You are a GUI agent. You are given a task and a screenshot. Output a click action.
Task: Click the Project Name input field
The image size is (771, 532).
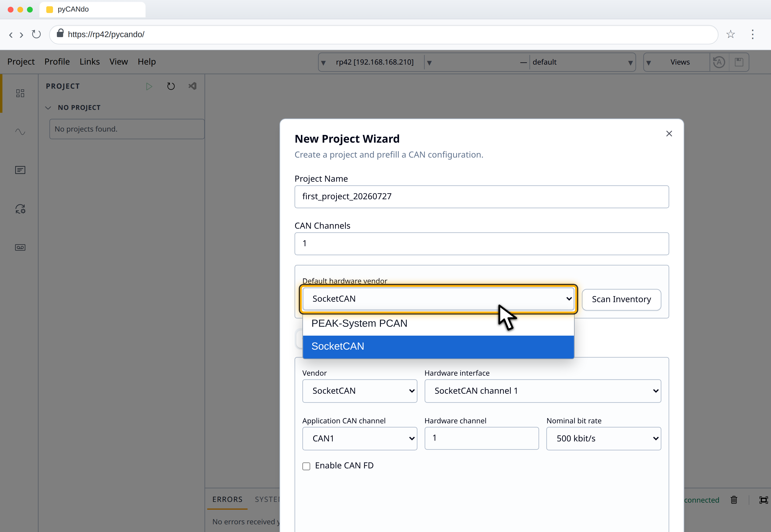pos(481,197)
